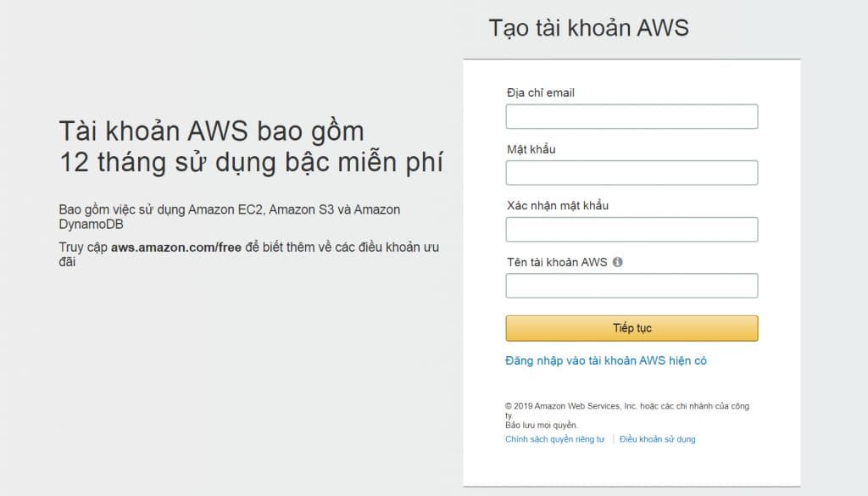Click the bold aws.amazon.com/free text

[x=176, y=248]
